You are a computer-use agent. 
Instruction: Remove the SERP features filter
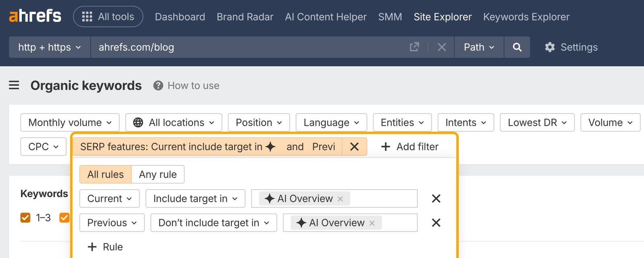click(x=354, y=147)
